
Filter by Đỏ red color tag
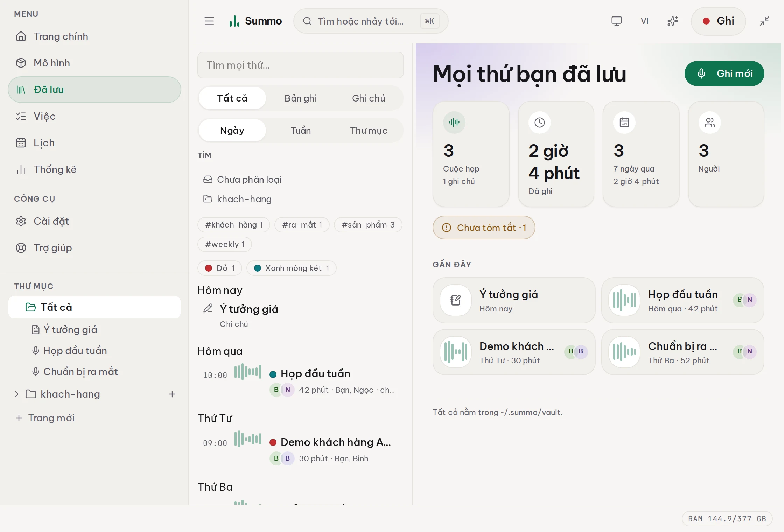[x=220, y=268]
